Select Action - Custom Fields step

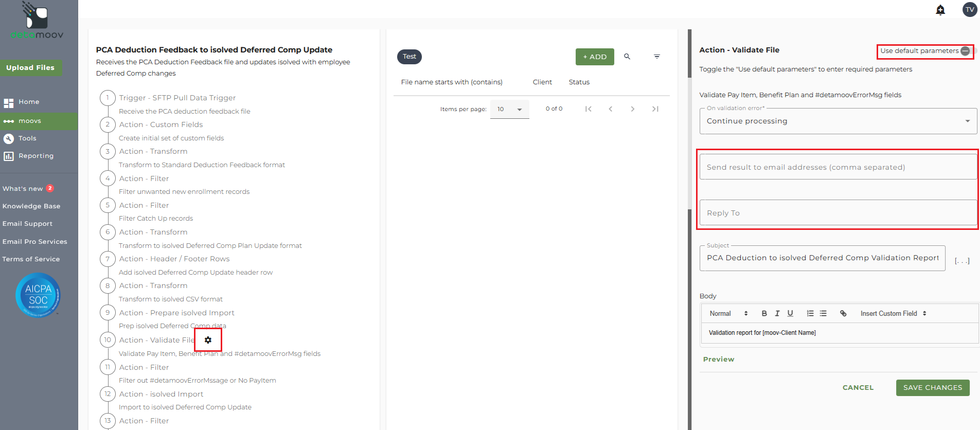point(161,124)
